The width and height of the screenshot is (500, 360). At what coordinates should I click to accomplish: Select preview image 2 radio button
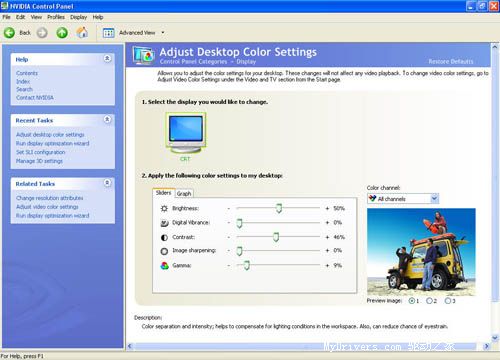[429, 301]
